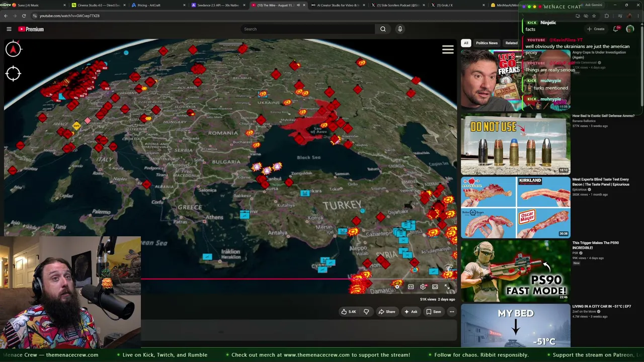Image resolution: width=644 pixels, height=362 pixels.
Task: Click the '51K views 2 days ago' text
Action: pyautogui.click(x=437, y=299)
